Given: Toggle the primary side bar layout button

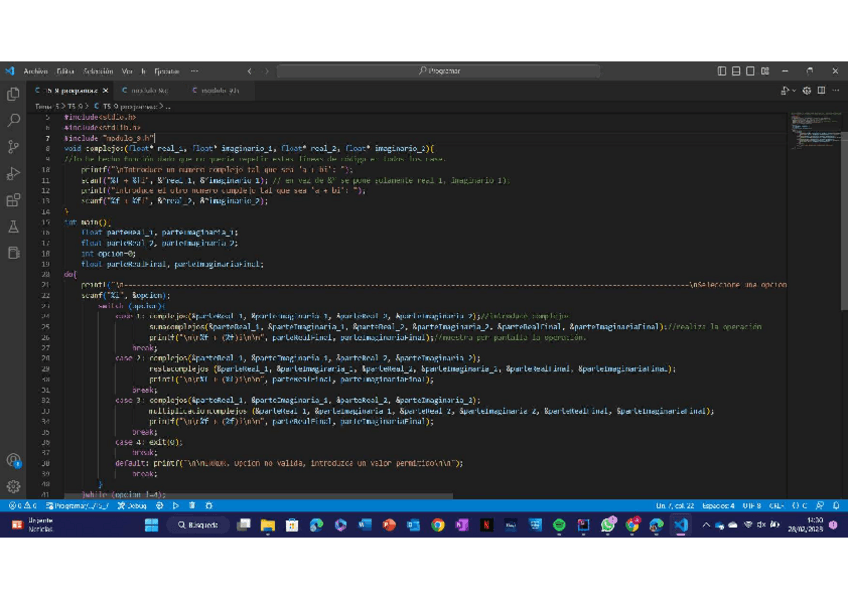Looking at the screenshot, I should 722,71.
